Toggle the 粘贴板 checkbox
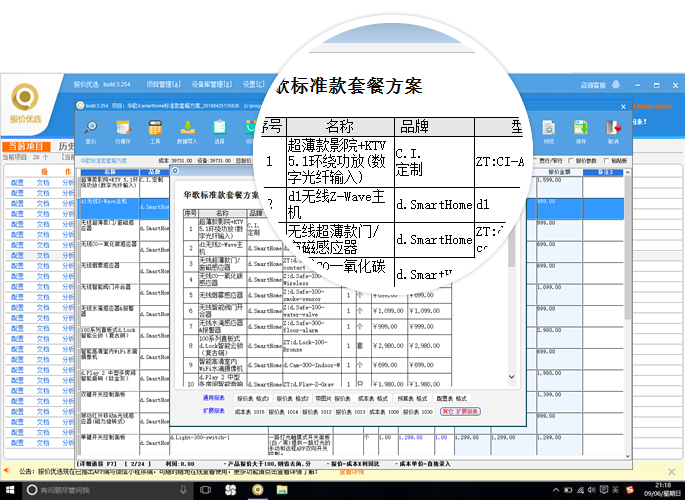Image resolution: width=685 pixels, height=500 pixels. 616,161
